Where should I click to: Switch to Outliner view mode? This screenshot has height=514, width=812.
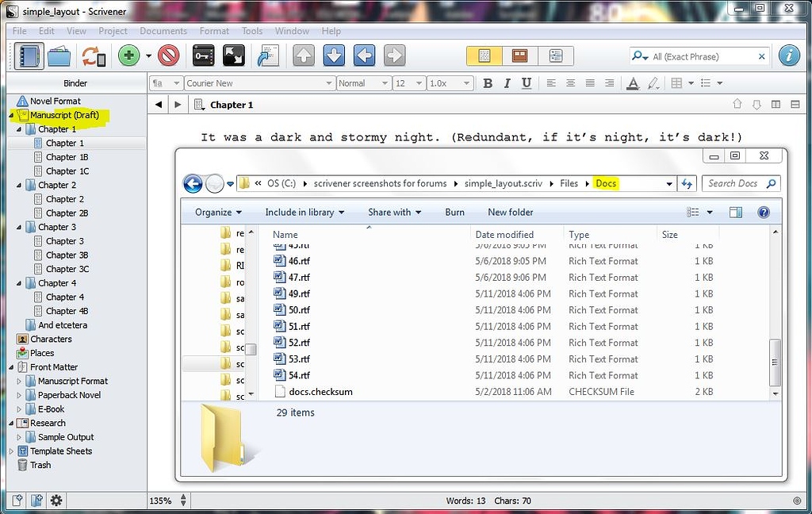pos(555,56)
